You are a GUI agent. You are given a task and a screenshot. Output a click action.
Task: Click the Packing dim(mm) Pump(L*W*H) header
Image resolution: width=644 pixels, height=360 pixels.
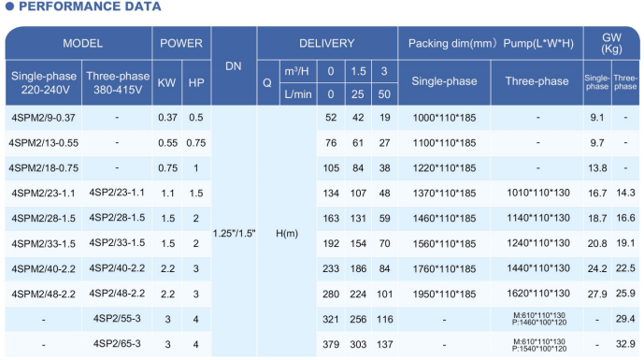tap(491, 44)
